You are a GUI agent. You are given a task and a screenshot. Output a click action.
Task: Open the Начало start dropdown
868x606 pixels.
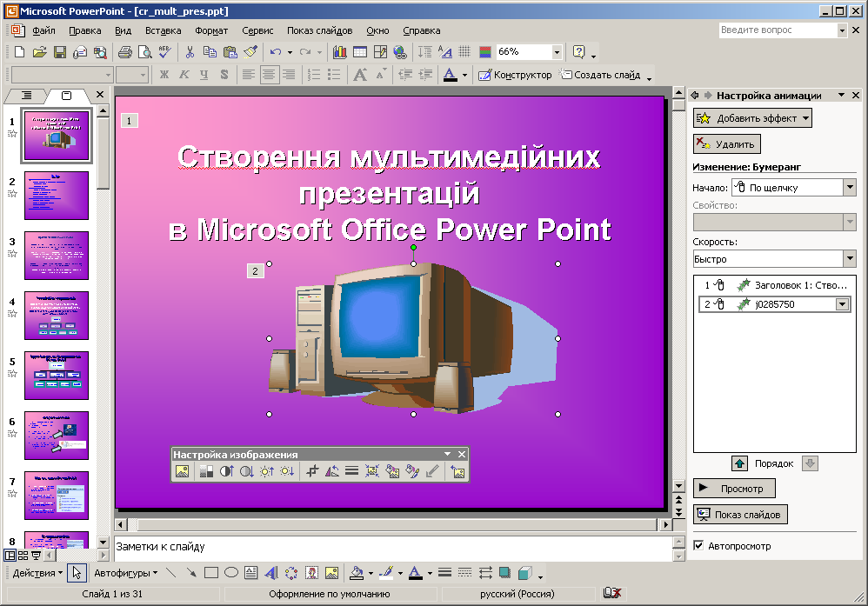point(850,188)
